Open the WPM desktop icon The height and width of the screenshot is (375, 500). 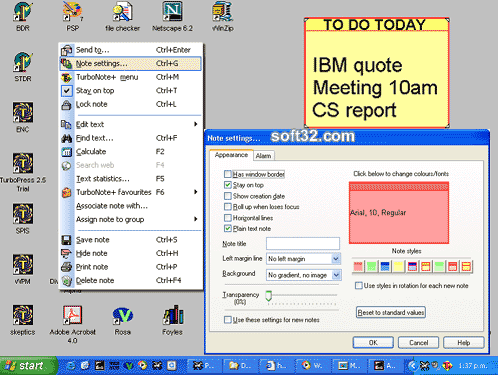(23, 269)
